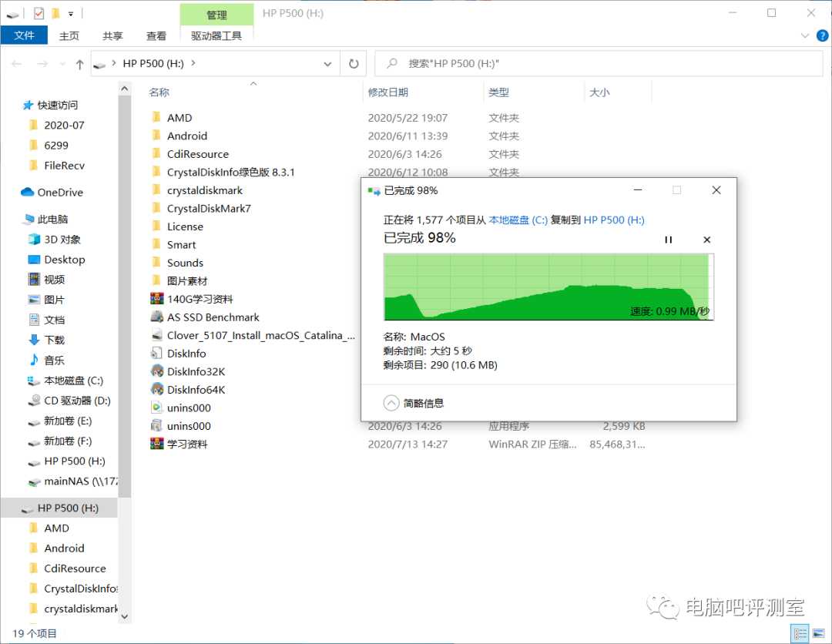The width and height of the screenshot is (832, 644).
Task: Switch to large thumbnails view icon
Action: (x=819, y=633)
